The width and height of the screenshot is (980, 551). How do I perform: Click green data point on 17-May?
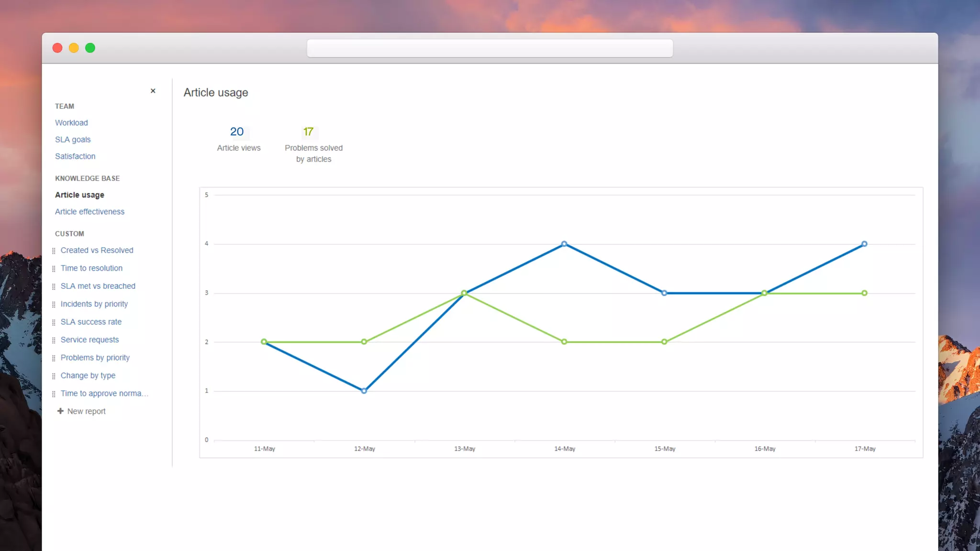[864, 293]
